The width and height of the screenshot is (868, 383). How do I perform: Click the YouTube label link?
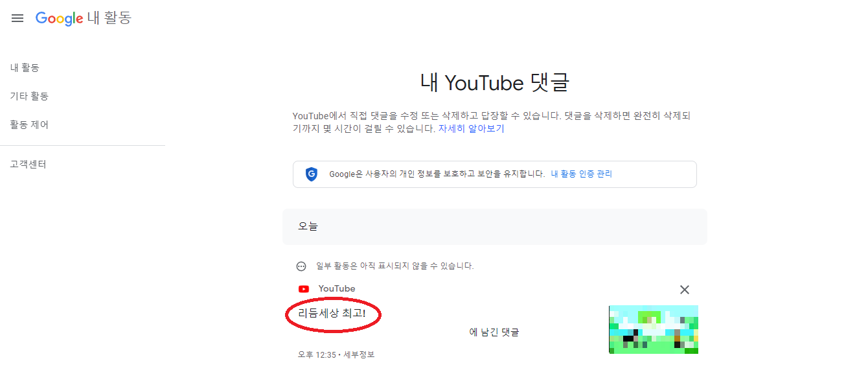[x=337, y=288]
